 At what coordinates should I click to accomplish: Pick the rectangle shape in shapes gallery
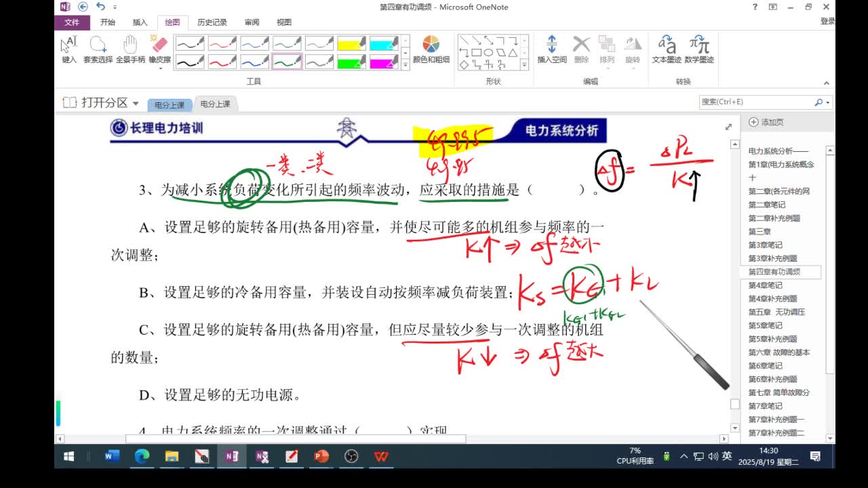(x=476, y=52)
